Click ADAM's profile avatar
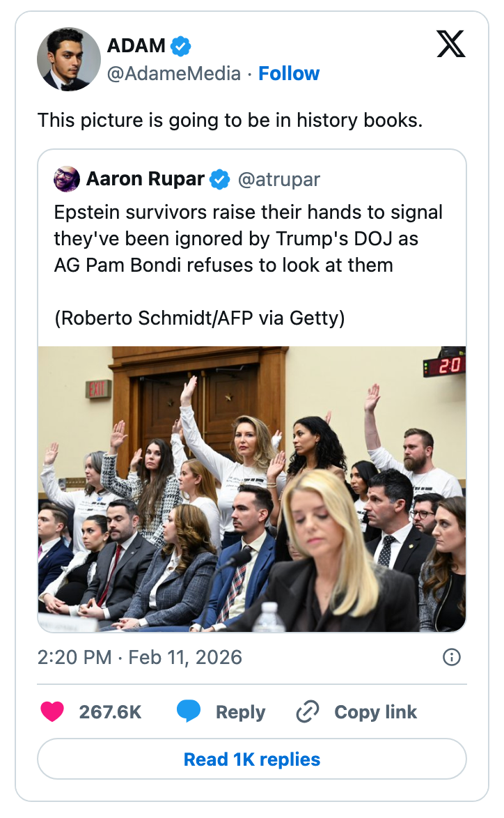Screen dimensions: 504x818 (68, 59)
